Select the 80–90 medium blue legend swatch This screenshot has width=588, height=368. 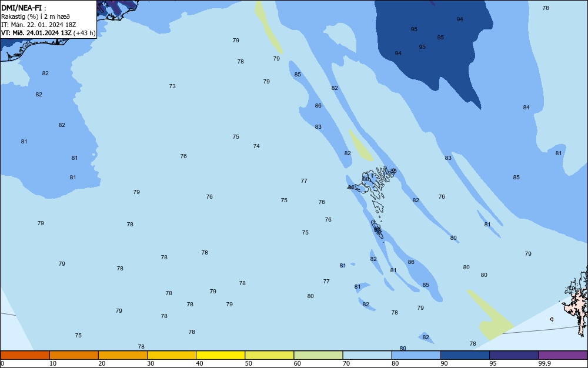416,355
